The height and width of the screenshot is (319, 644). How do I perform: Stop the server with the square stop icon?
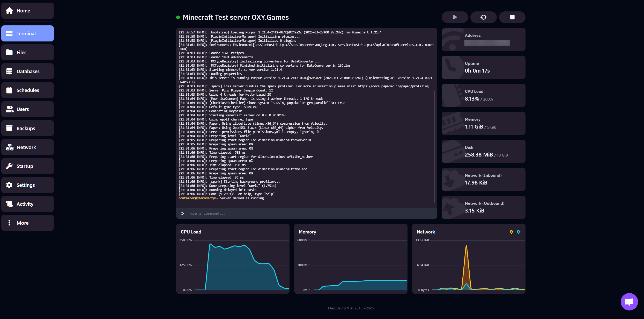(512, 17)
